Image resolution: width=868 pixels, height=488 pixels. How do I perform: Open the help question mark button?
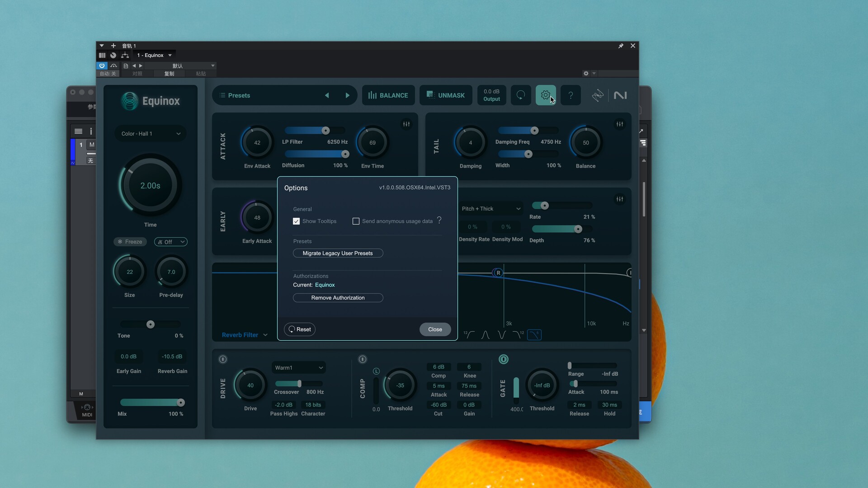coord(571,95)
